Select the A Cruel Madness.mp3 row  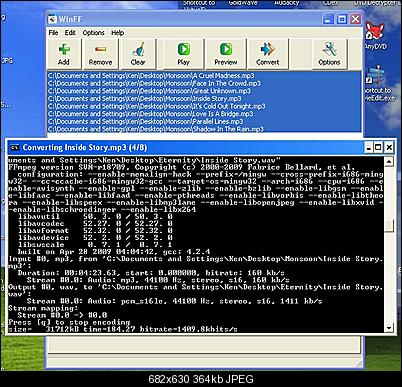point(204,76)
